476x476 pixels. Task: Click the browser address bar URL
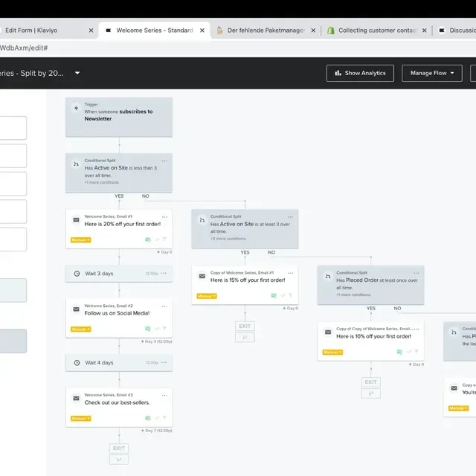click(x=24, y=48)
